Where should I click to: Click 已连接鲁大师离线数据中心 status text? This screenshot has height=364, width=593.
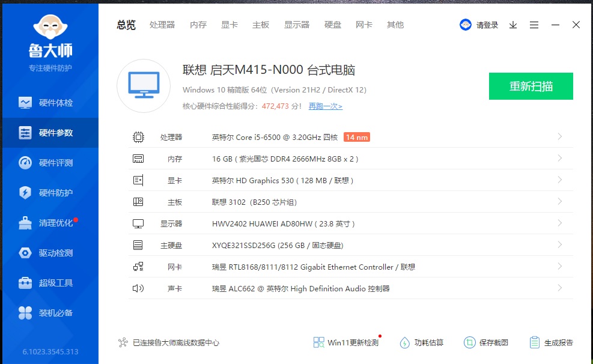(176, 343)
